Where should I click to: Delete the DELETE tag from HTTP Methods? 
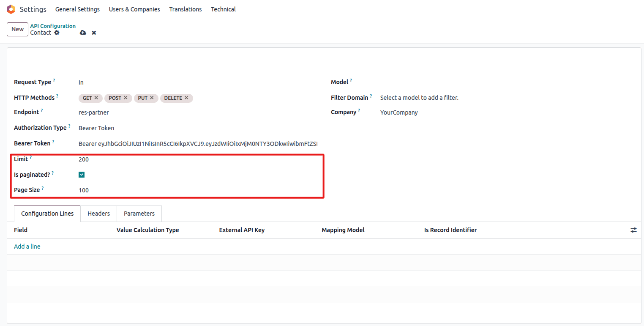186,98
